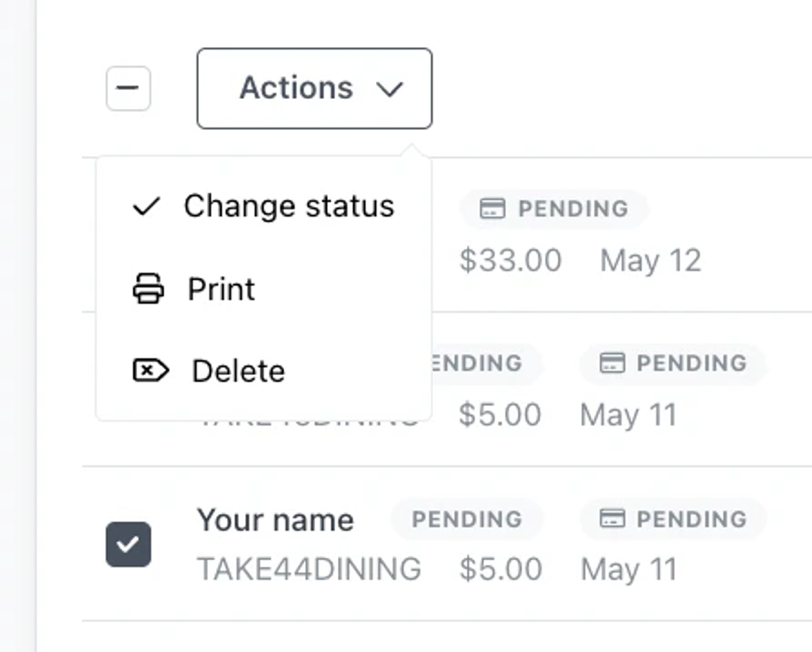Click the $33.00 amount on May 12 order
Viewport: 812px width, 652px height.
click(511, 260)
